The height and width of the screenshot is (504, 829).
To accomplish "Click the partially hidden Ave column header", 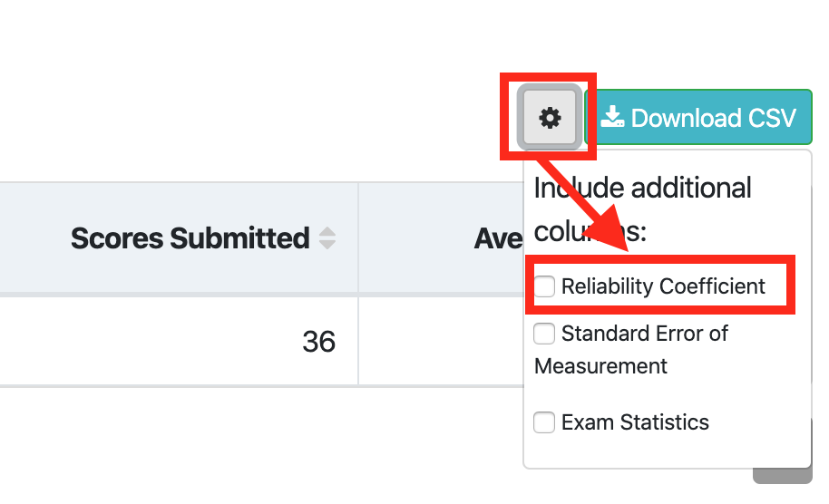I will tap(498, 238).
